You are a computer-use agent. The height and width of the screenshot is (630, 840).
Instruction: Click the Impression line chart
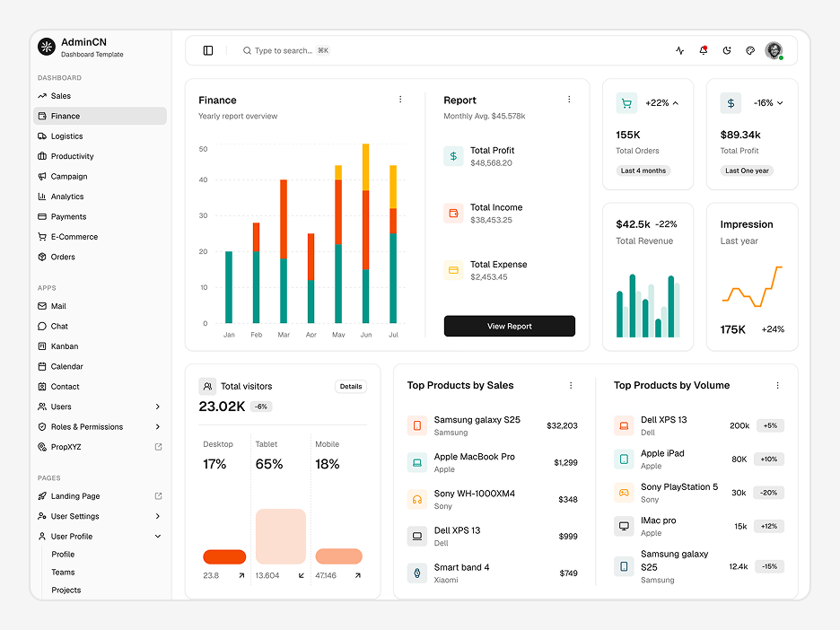[x=752, y=286]
